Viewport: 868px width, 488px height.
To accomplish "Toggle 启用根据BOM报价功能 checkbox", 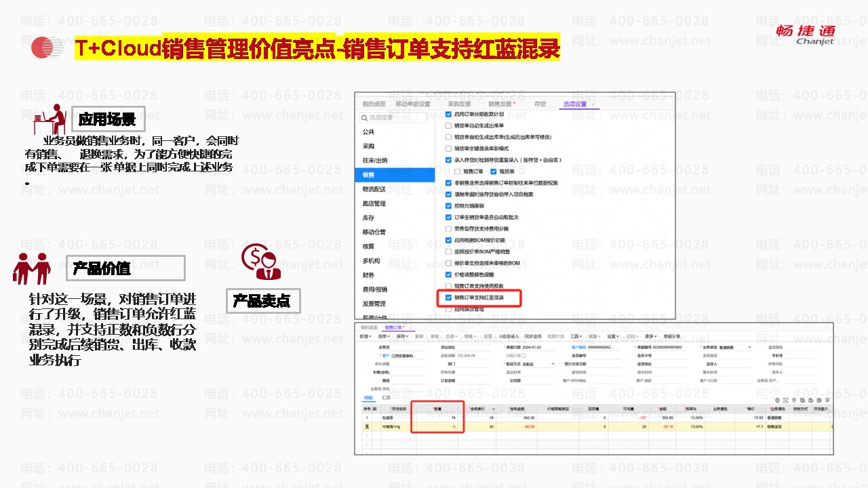I will [448, 240].
